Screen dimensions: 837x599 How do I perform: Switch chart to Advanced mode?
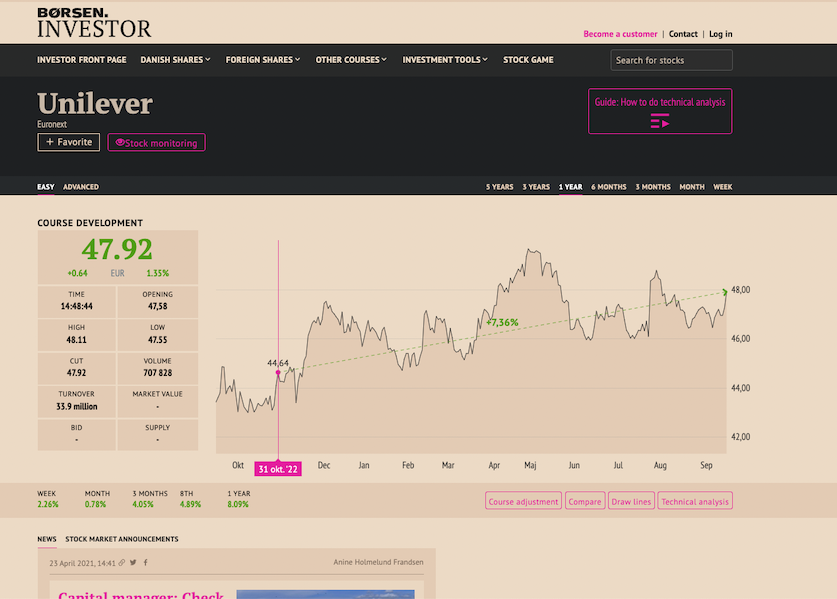[81, 187]
